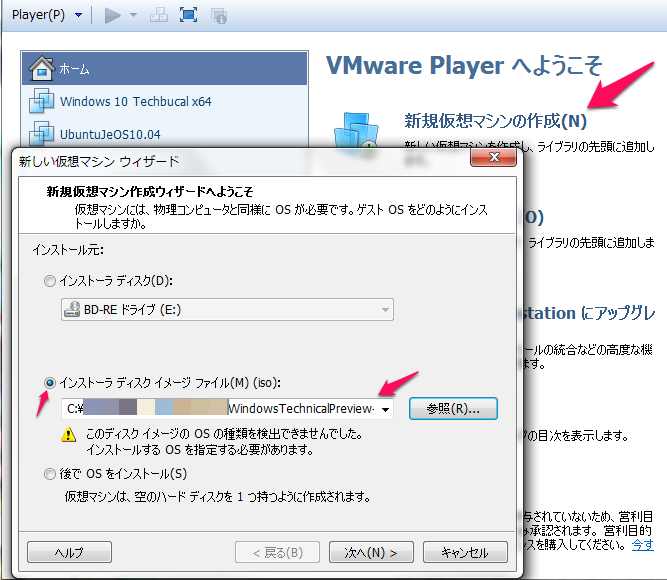The width and height of the screenshot is (667, 580).
Task: Open the BD-RE ドライブ (E:) dropdown
Action: (227, 309)
